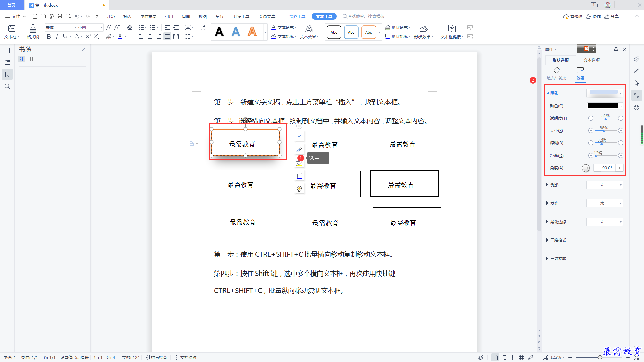Viewport: 644px width, 362px height.
Task: Open the 文件 File menu
Action: coord(15,16)
